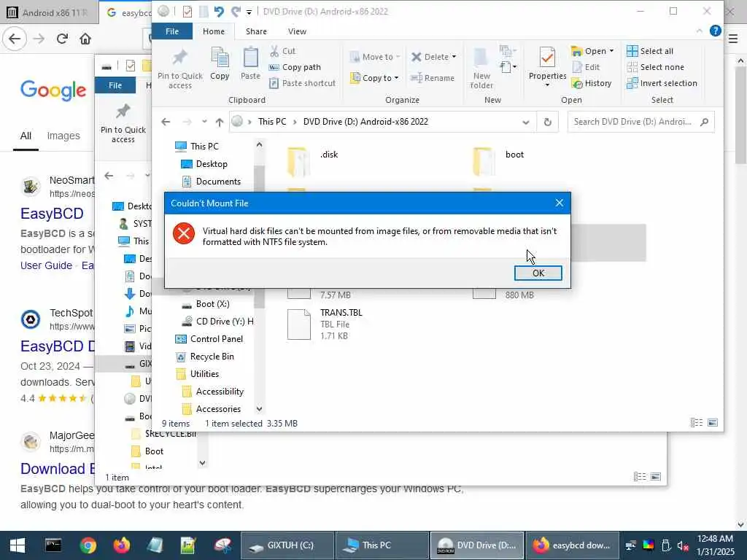Click Paste shortcut in the ribbon

click(x=303, y=83)
